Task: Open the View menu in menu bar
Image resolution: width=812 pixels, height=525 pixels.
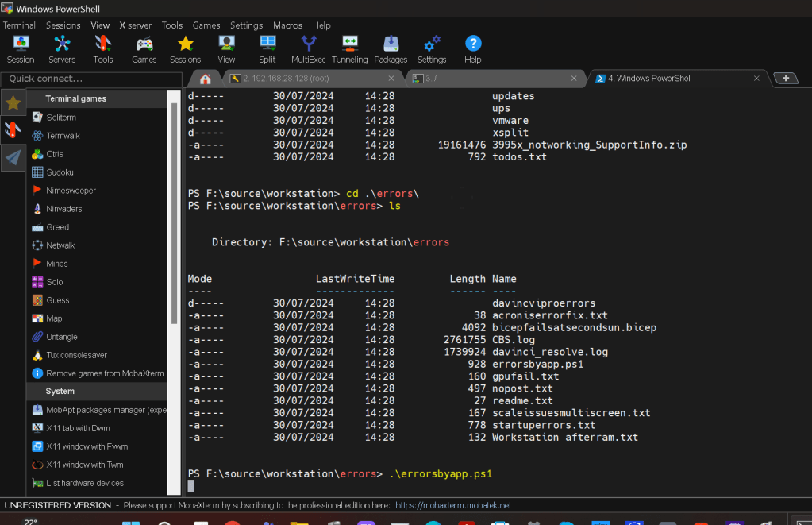Action: 100,25
